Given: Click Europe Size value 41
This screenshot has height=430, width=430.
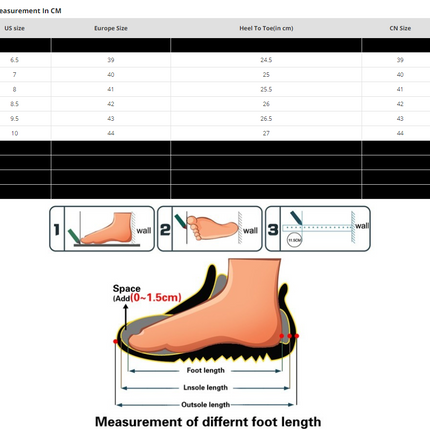Looking at the screenshot, I should click(111, 89).
